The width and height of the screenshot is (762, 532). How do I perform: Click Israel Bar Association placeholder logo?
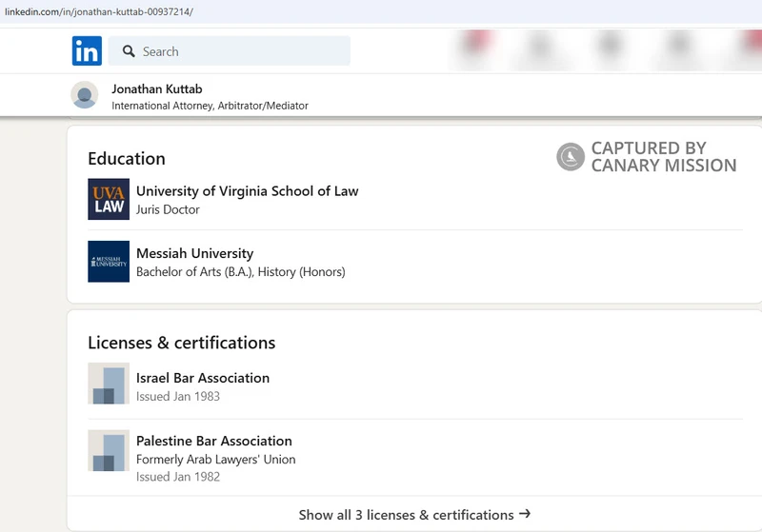tap(109, 384)
